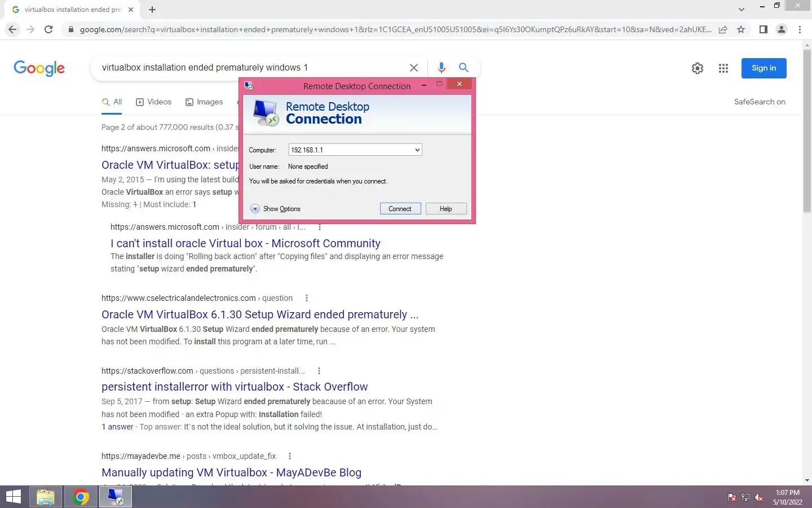The height and width of the screenshot is (508, 812).
Task: Open the Google apps grid
Action: [723, 68]
